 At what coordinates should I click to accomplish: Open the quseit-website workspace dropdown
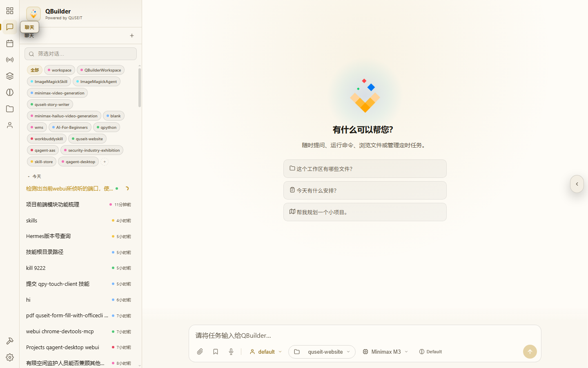(x=322, y=352)
